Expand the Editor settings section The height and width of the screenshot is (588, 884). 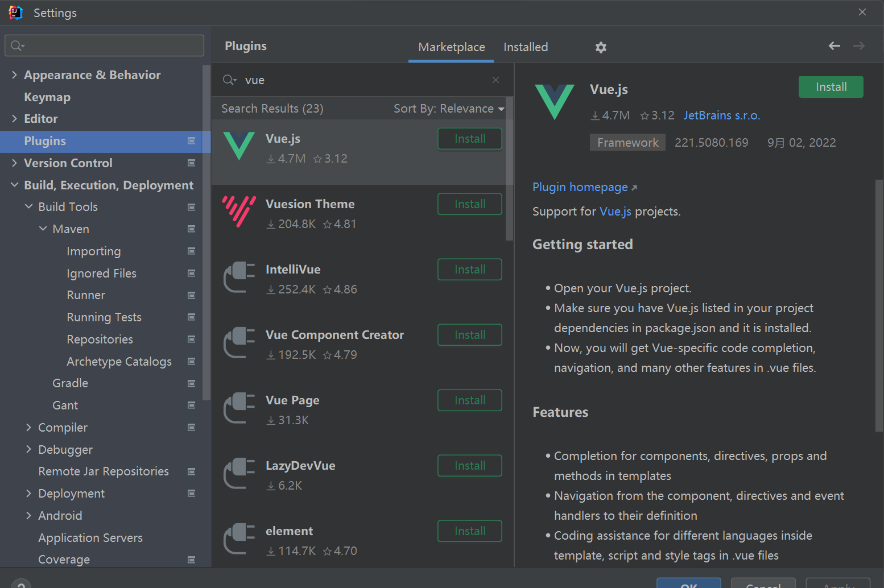14,118
